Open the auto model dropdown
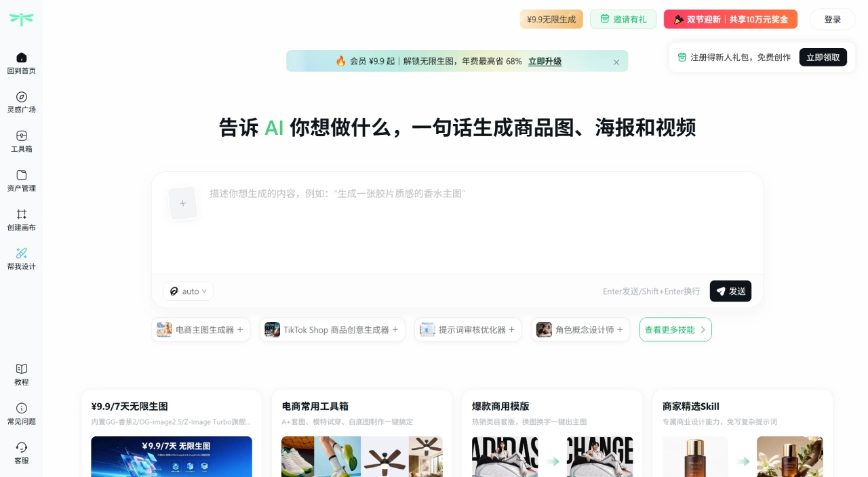 pyautogui.click(x=188, y=291)
